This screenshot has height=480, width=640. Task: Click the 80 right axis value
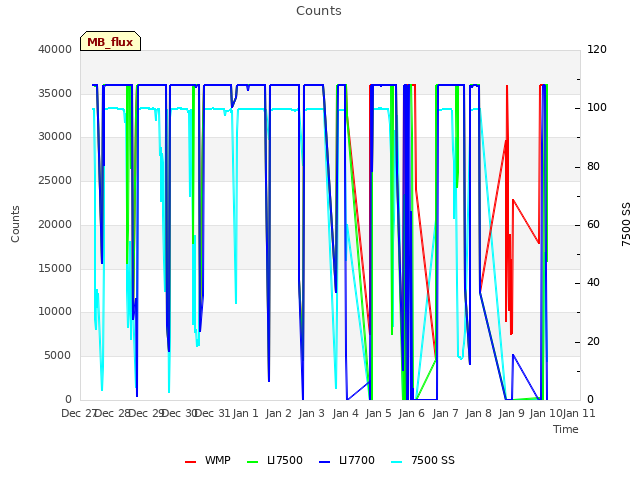click(x=593, y=167)
